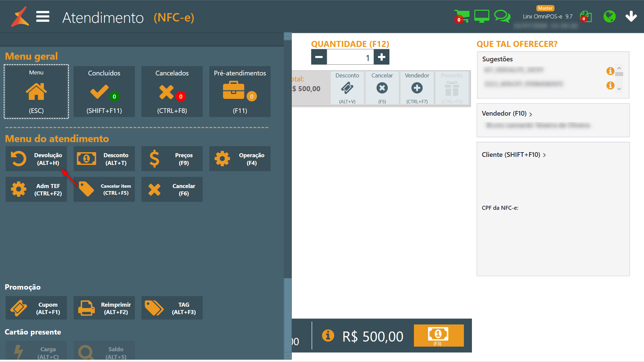Open the Concluídos tile
Image resolution: width=644 pixels, height=362 pixels.
coord(104,92)
